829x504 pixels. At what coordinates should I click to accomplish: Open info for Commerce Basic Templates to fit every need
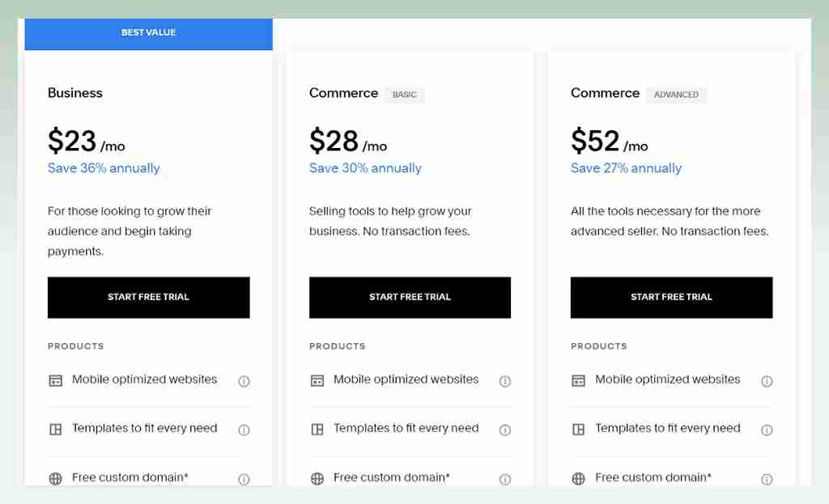[x=505, y=430]
